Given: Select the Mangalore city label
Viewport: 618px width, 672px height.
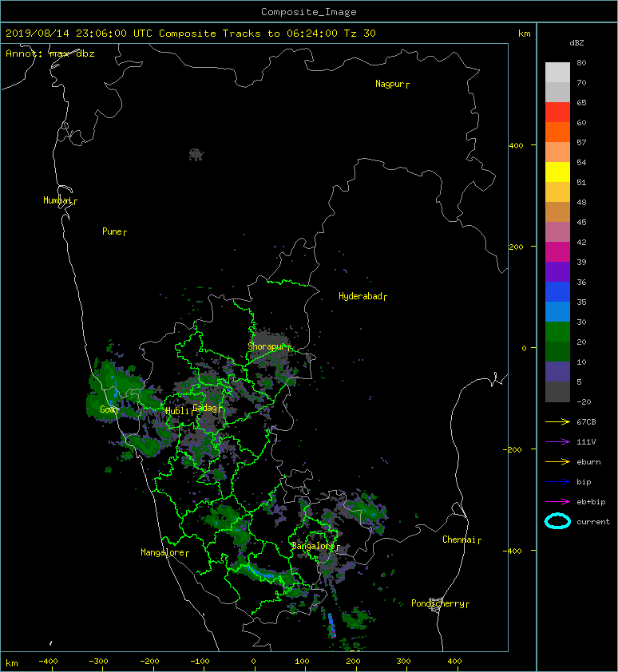Looking at the screenshot, I should click(x=164, y=552).
